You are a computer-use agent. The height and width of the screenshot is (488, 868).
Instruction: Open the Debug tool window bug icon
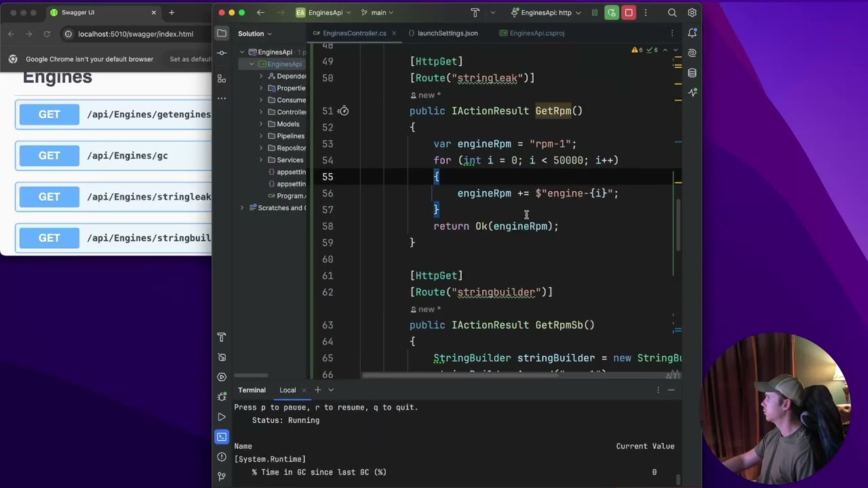[222, 396]
